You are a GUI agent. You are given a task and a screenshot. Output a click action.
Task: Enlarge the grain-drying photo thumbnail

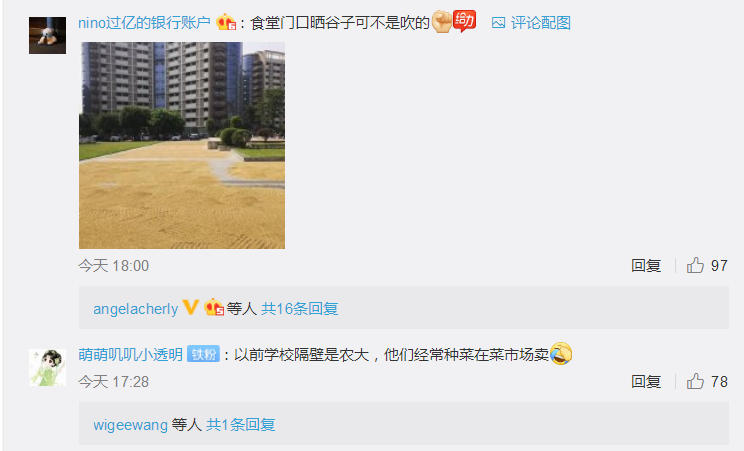(182, 145)
